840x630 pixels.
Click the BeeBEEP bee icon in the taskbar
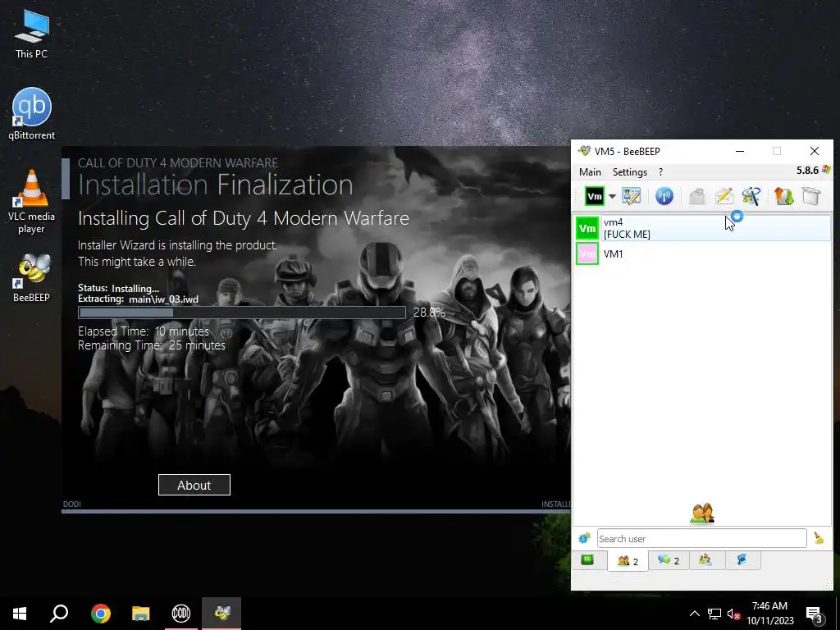point(221,614)
